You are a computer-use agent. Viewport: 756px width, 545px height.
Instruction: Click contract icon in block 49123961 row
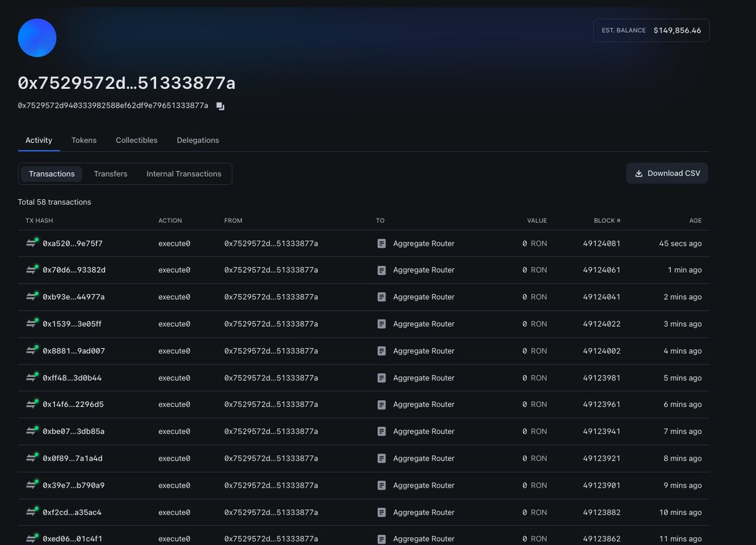[381, 404]
